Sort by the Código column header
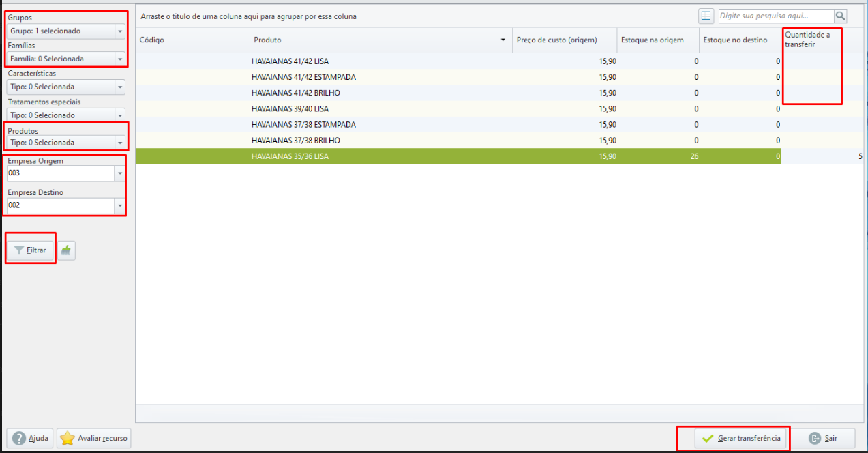 (192, 40)
